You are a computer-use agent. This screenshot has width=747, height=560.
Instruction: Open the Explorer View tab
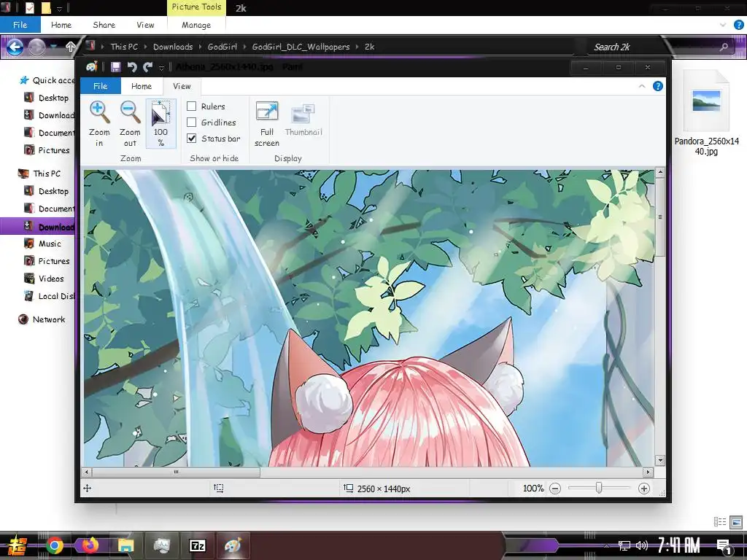(x=145, y=25)
